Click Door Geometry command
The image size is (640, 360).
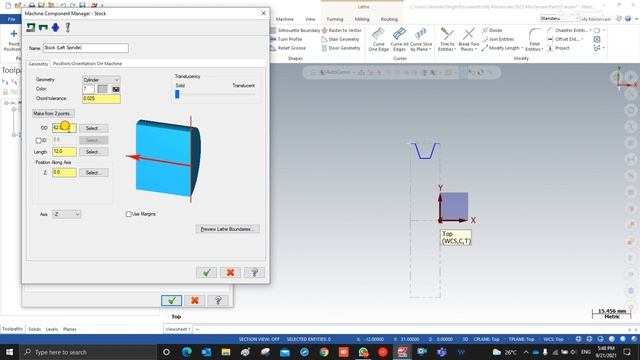tap(341, 48)
